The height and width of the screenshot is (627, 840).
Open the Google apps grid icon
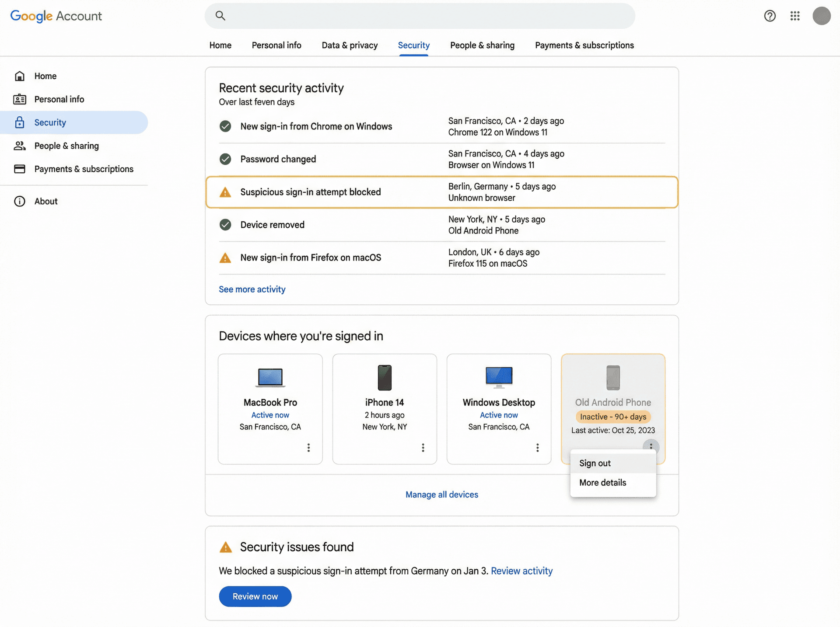tap(795, 16)
